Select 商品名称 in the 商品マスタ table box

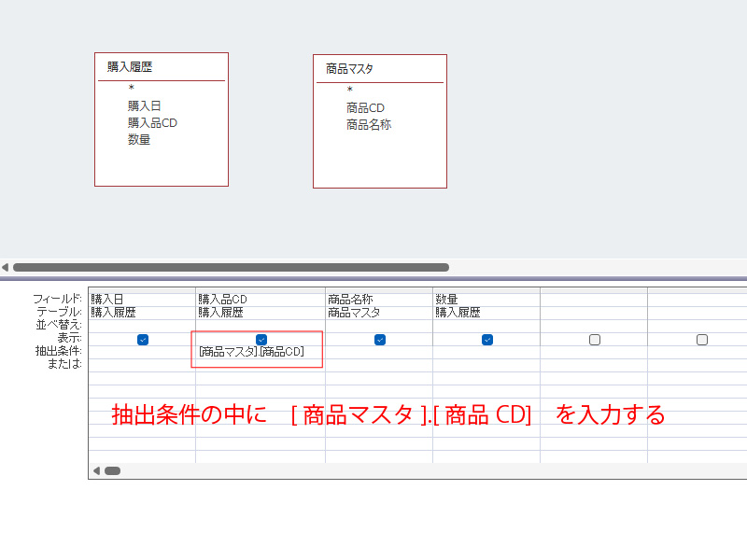[x=369, y=124]
